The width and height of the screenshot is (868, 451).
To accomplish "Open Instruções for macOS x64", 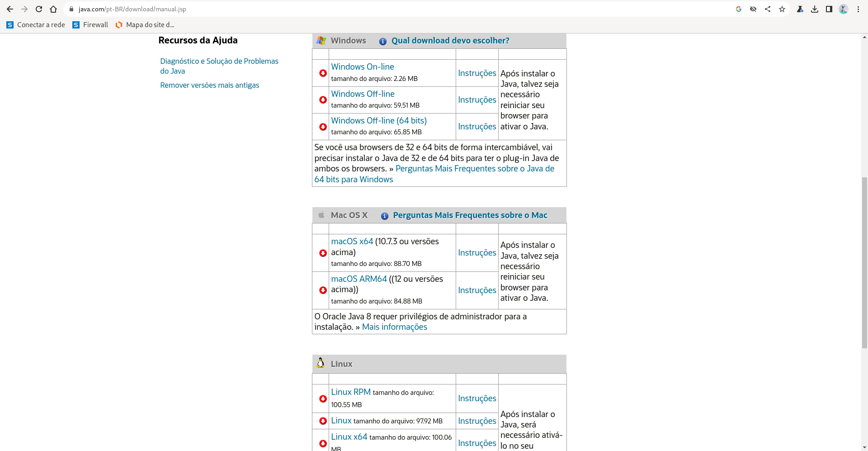I will (477, 253).
